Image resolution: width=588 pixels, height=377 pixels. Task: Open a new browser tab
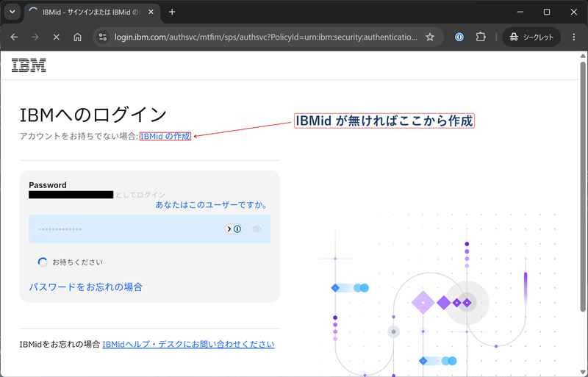click(x=172, y=12)
